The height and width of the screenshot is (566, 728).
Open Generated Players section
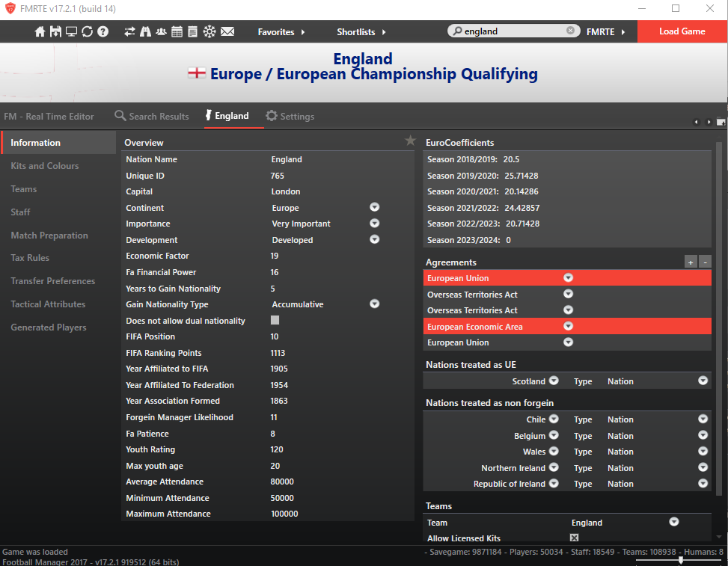pos(49,327)
